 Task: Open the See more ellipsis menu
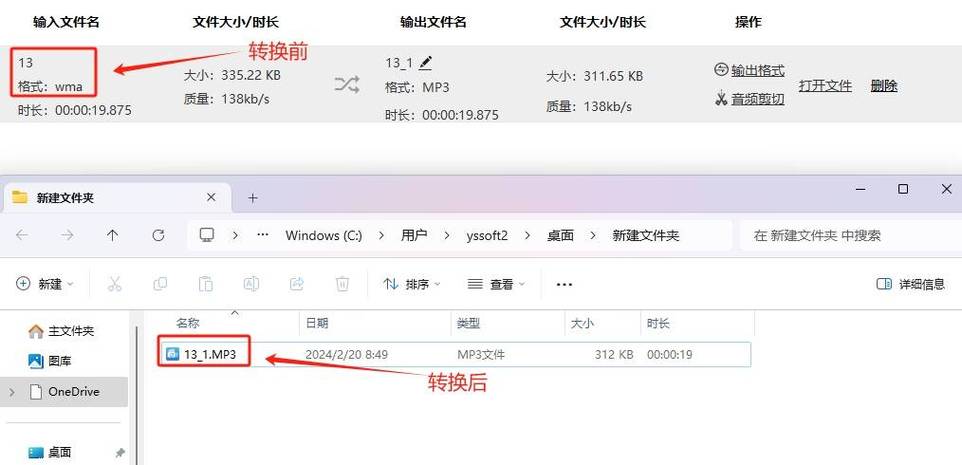coord(564,285)
